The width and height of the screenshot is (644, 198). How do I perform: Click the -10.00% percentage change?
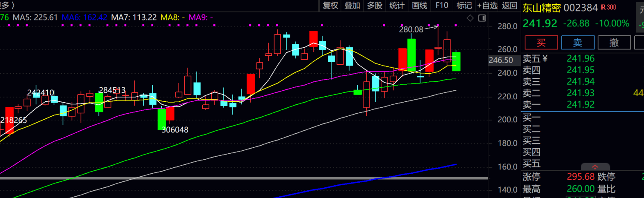click(x=612, y=23)
